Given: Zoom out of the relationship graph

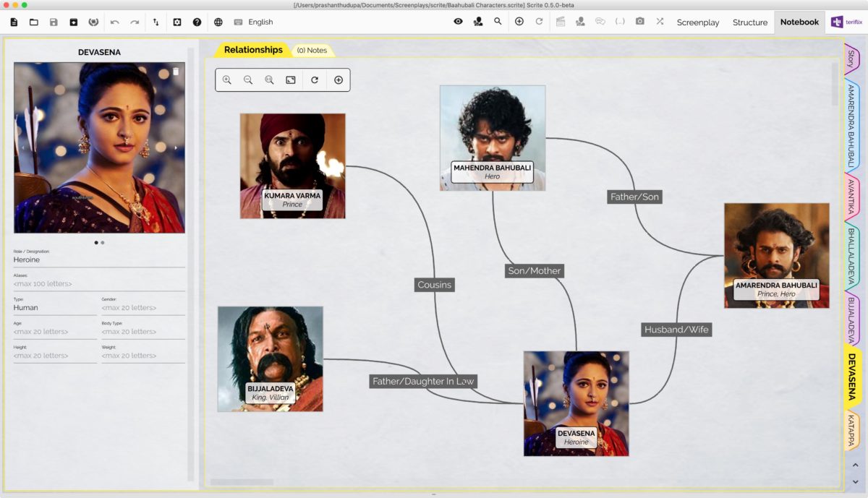Looking at the screenshot, I should tap(248, 80).
